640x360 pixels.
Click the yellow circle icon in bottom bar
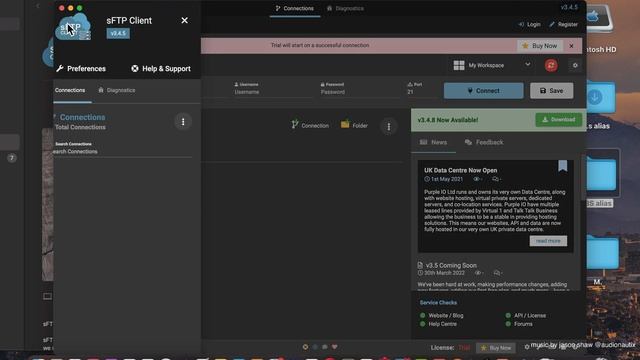[305, 347]
